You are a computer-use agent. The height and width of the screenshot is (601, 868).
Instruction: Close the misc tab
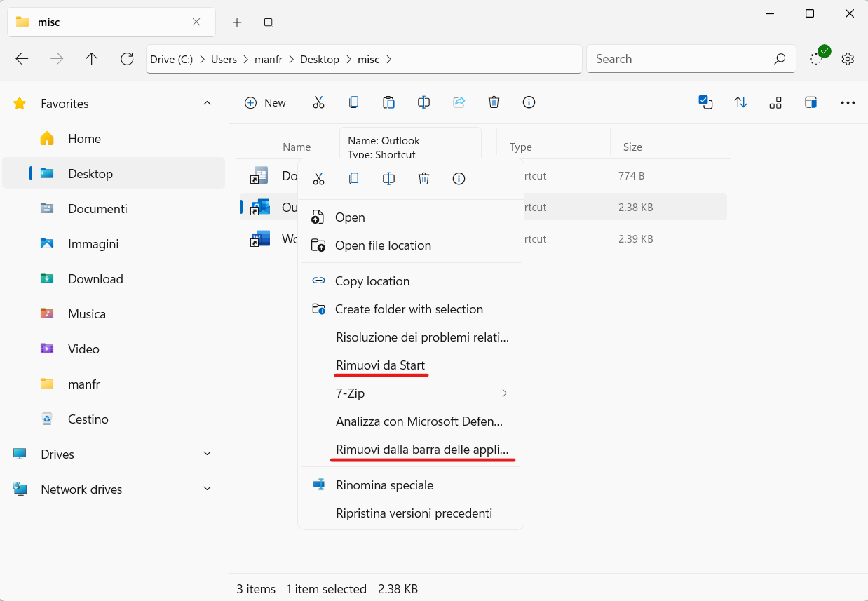[x=196, y=22]
